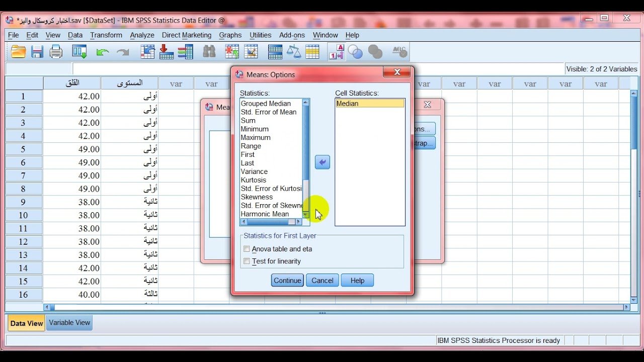Open the Utilities menu
This screenshot has height=362, width=644.
261,35
